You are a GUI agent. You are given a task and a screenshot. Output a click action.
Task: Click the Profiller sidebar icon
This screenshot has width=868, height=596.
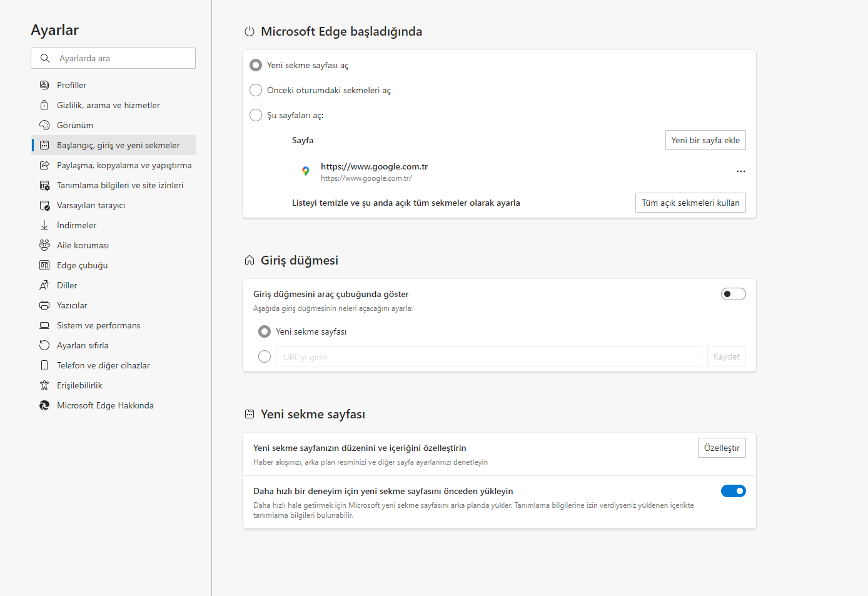[x=44, y=85]
